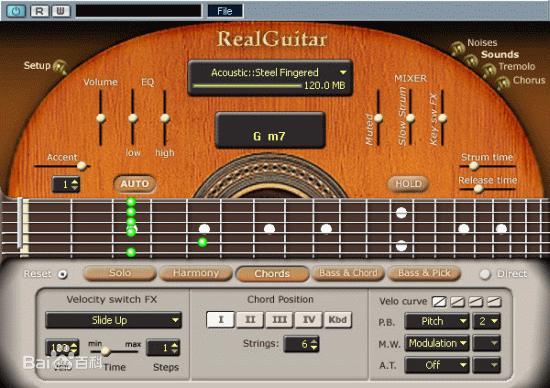
Task: Click the Release time slider handle
Action: coord(478,189)
